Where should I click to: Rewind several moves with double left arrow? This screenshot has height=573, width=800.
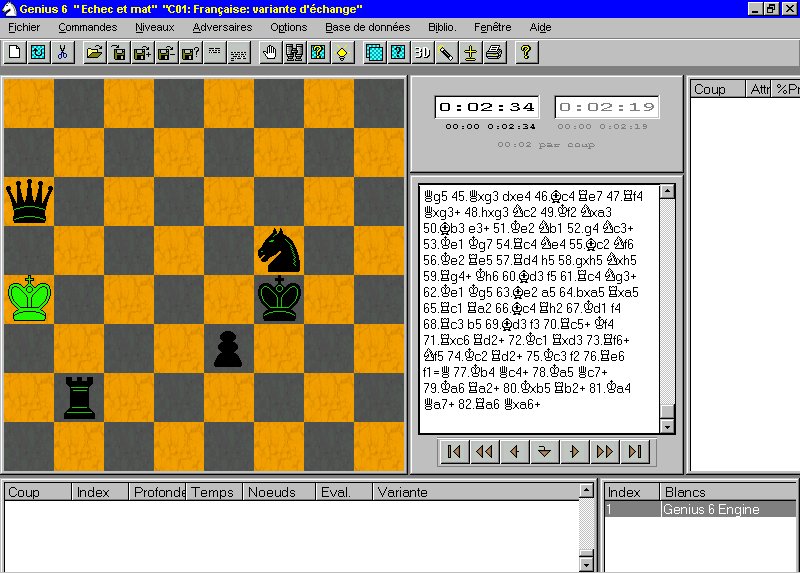pos(484,452)
